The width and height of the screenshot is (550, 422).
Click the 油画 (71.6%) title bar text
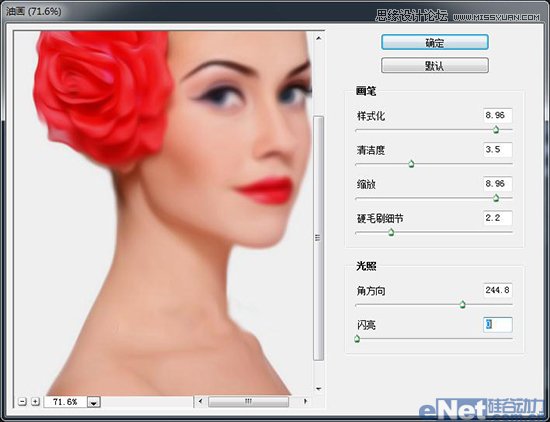click(34, 11)
